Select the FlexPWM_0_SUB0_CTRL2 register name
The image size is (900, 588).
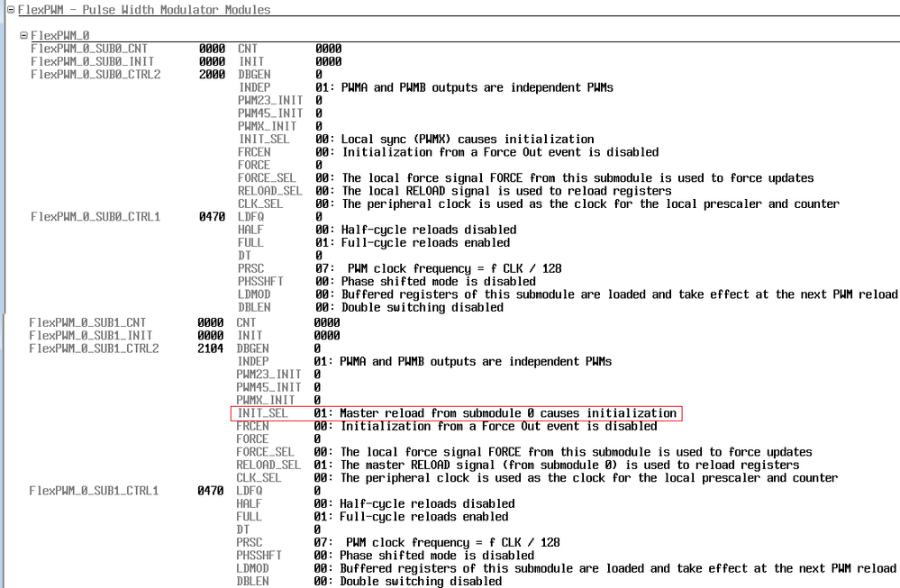(x=95, y=75)
